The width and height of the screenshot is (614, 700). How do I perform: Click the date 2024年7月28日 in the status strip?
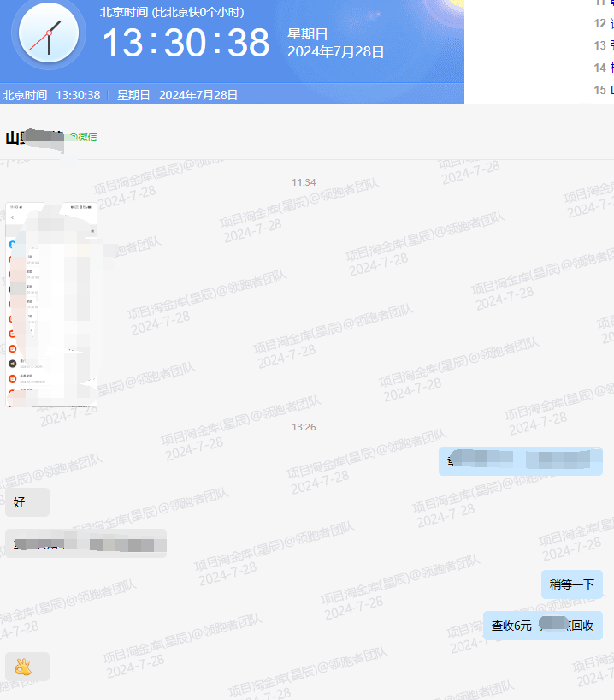click(198, 95)
